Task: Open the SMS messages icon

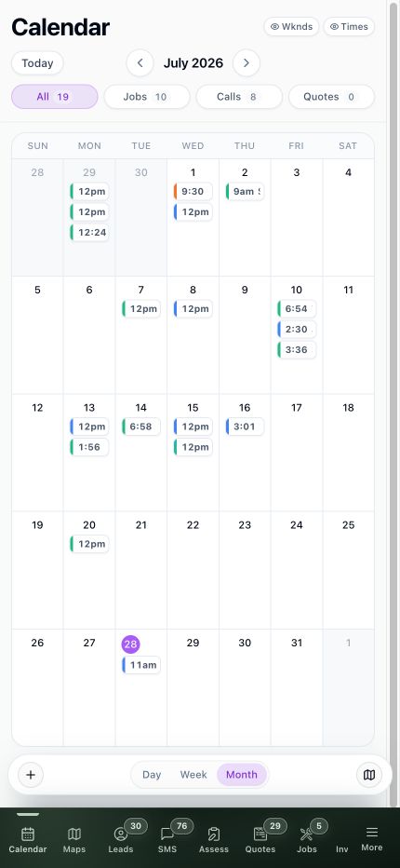Action: [167, 834]
